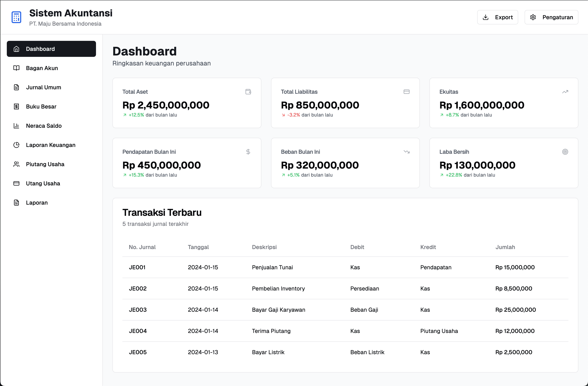588x386 pixels.
Task: Click the green arrow next to +12.5%
Action: click(125, 115)
